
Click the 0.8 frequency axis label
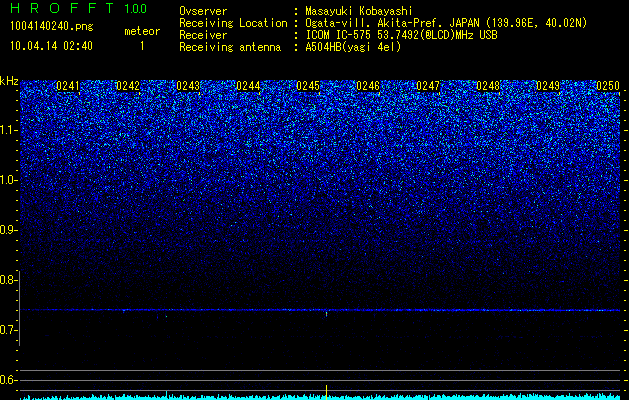7,280
